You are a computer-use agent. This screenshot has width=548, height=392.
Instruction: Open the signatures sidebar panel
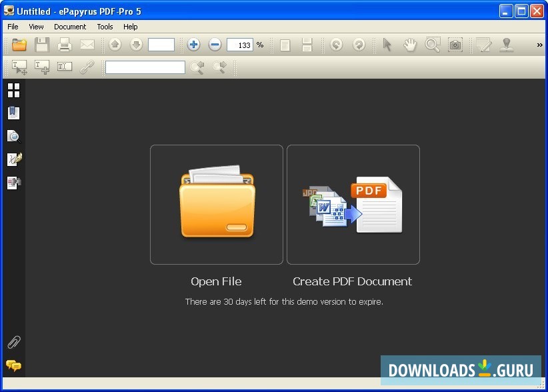14,159
